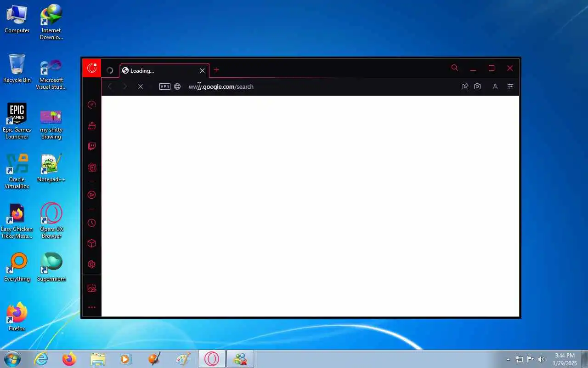Viewport: 588px width, 368px height.
Task: Select Opera GX Browser desktop shortcut
Action: (x=51, y=221)
